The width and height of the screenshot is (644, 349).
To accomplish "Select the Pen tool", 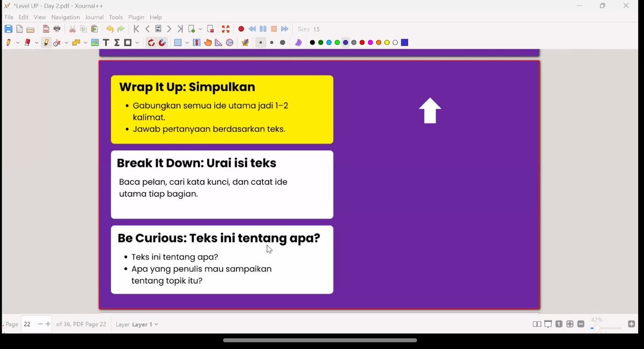I will click(x=9, y=42).
